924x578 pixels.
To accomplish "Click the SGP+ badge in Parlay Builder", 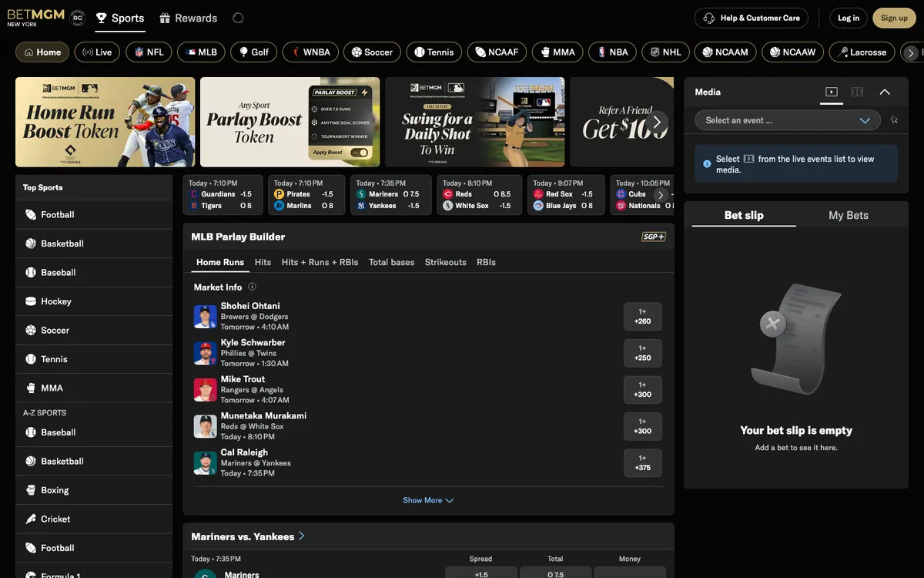I will click(654, 237).
